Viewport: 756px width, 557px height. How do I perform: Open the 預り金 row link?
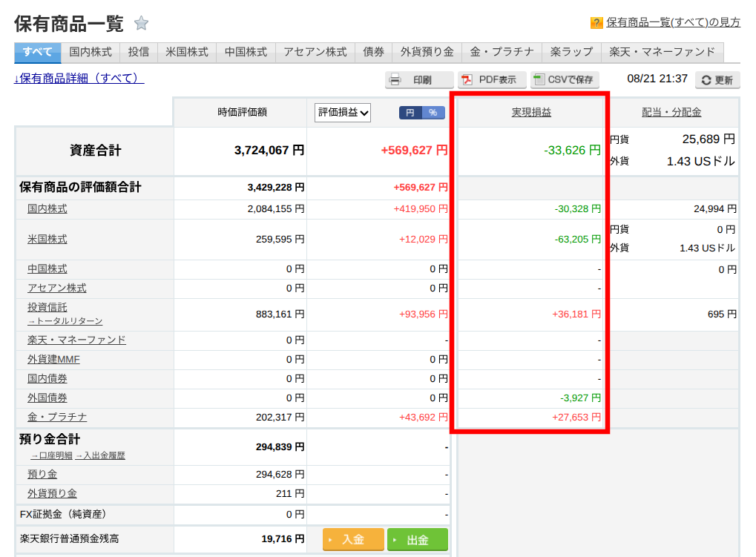[42, 475]
